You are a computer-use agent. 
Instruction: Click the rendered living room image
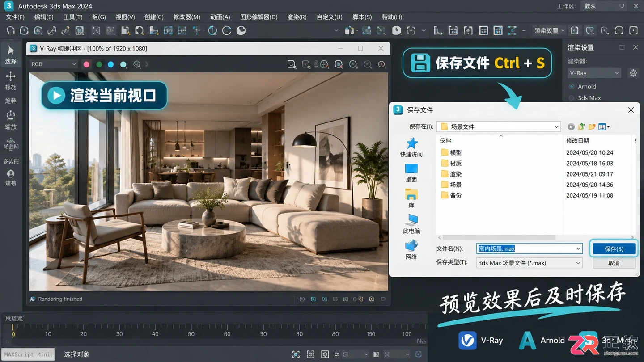click(x=208, y=181)
